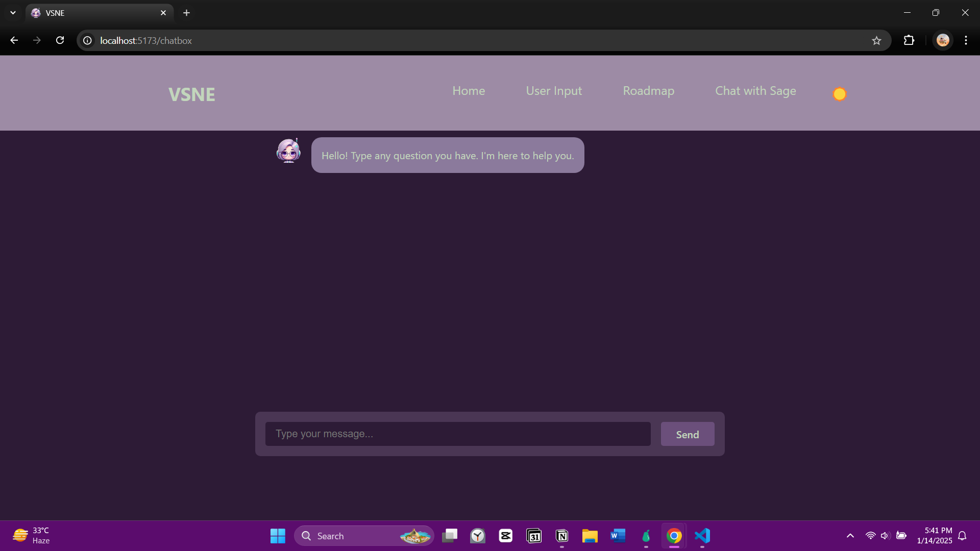Open a new browser tab
Image resolution: width=980 pixels, height=551 pixels.
click(186, 13)
